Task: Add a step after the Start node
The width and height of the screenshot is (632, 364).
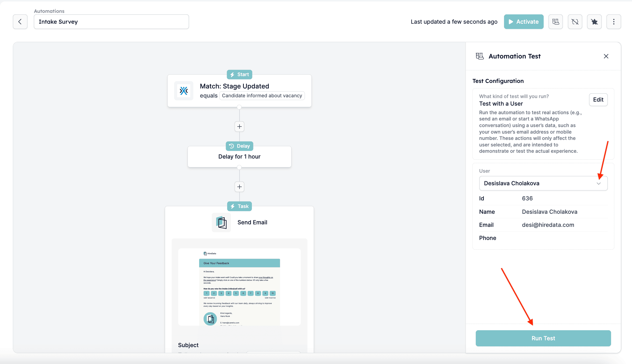Action: [x=239, y=127]
